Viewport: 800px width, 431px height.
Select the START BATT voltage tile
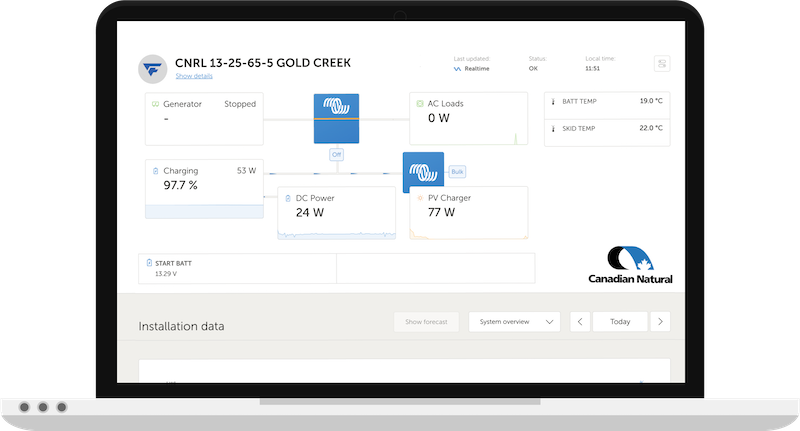coord(238,267)
